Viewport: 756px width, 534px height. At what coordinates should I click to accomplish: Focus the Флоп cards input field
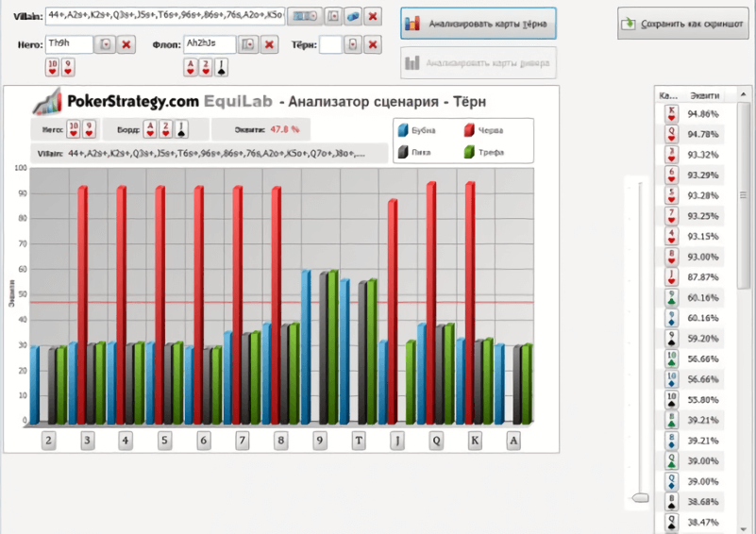click(210, 44)
